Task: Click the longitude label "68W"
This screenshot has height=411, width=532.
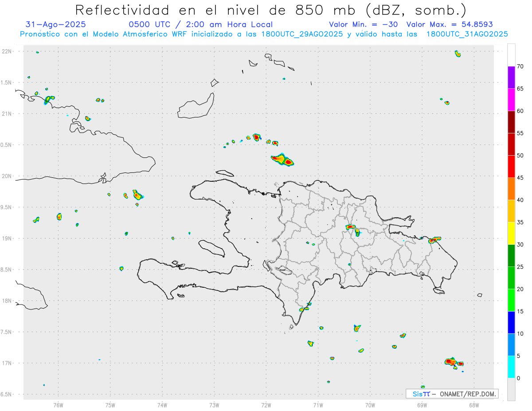Action: [x=474, y=405]
